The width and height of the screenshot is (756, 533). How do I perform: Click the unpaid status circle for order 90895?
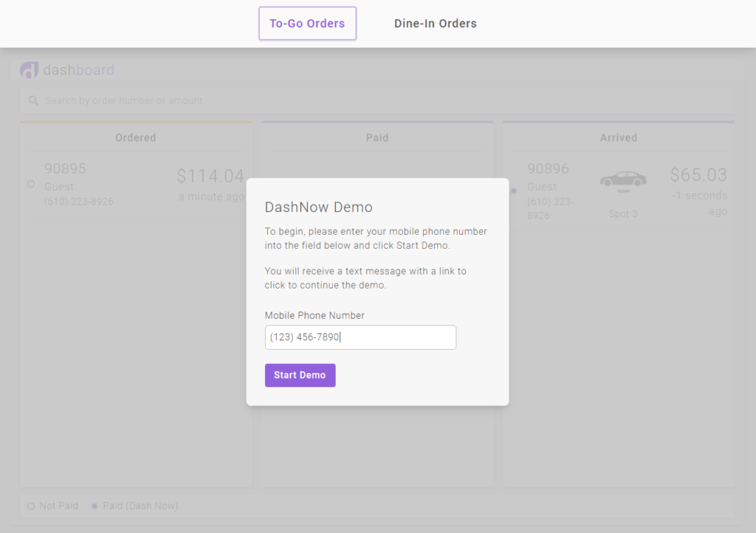click(x=31, y=184)
